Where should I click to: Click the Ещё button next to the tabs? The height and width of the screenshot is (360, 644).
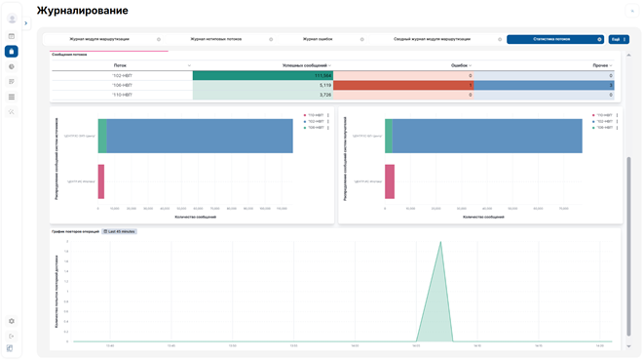click(619, 39)
